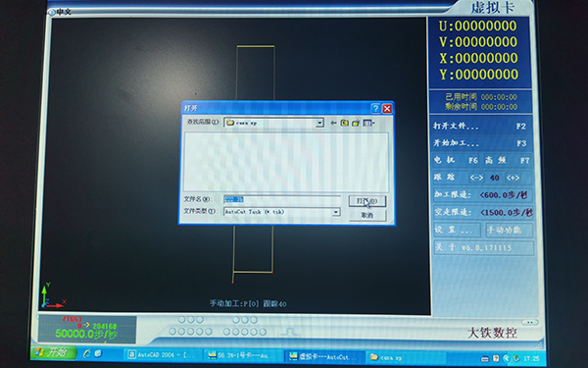The height and width of the screenshot is (368, 588).
Task: Click the 取消 cancel button
Action: (x=367, y=215)
